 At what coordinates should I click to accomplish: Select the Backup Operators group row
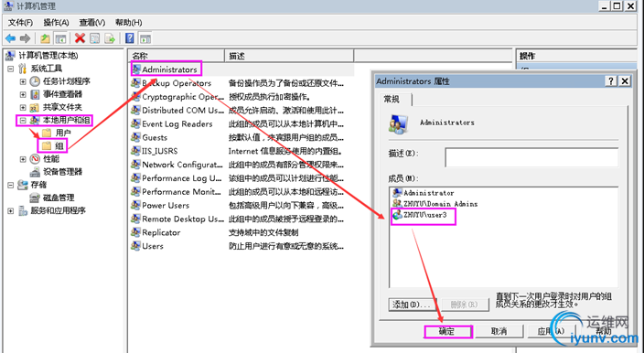(241, 83)
